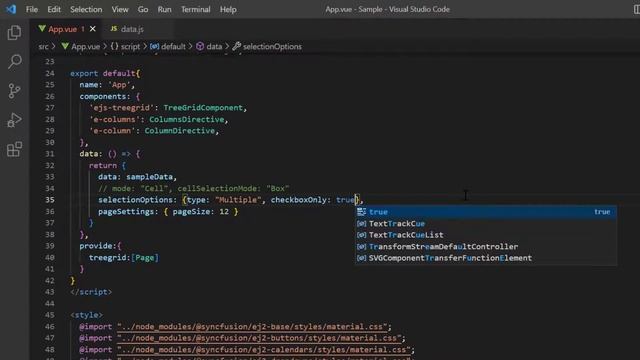Open the Search view in activity bar

[x=14, y=62]
